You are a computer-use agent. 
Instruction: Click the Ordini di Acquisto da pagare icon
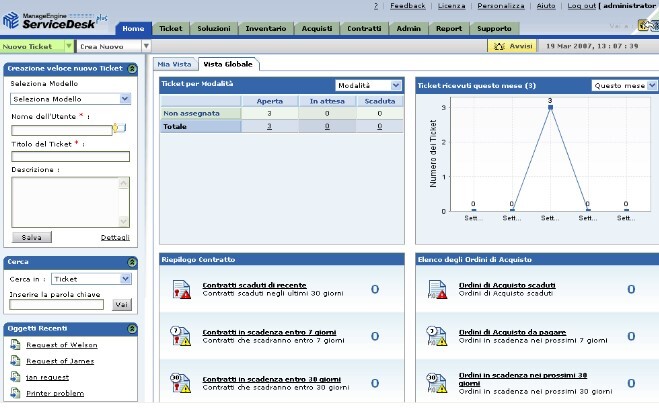437,336
